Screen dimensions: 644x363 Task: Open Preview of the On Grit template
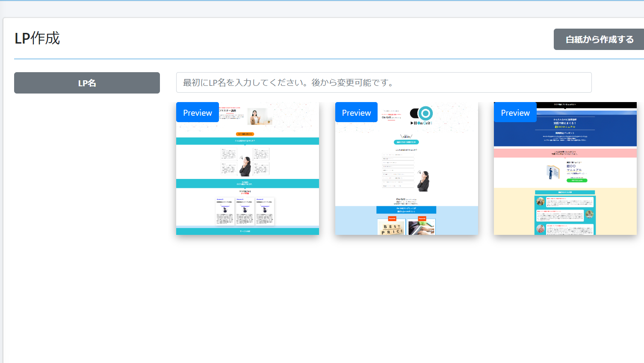point(356,112)
